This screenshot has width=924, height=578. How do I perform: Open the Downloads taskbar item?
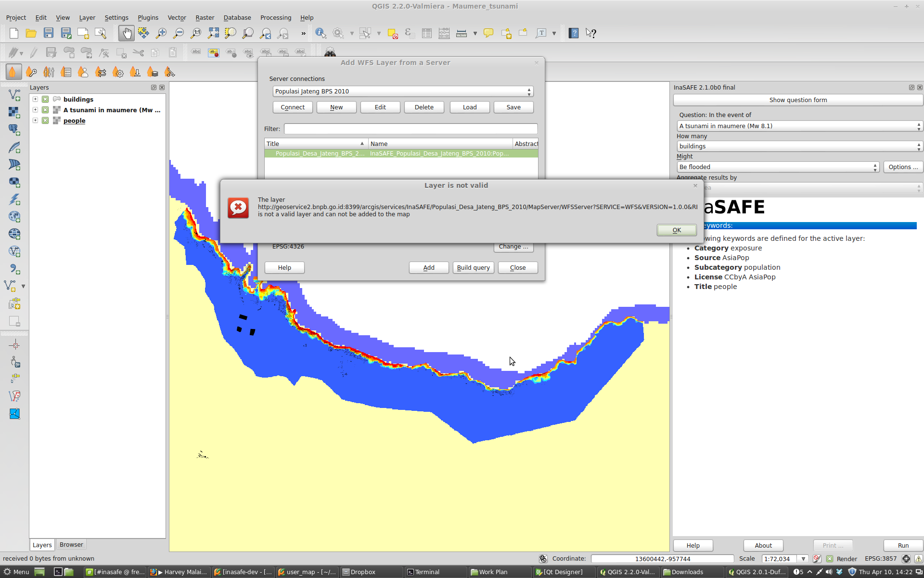tap(693, 572)
